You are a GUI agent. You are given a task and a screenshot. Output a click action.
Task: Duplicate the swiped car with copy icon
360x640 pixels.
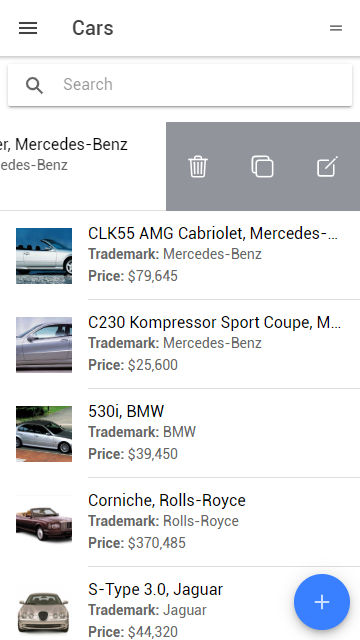click(262, 167)
